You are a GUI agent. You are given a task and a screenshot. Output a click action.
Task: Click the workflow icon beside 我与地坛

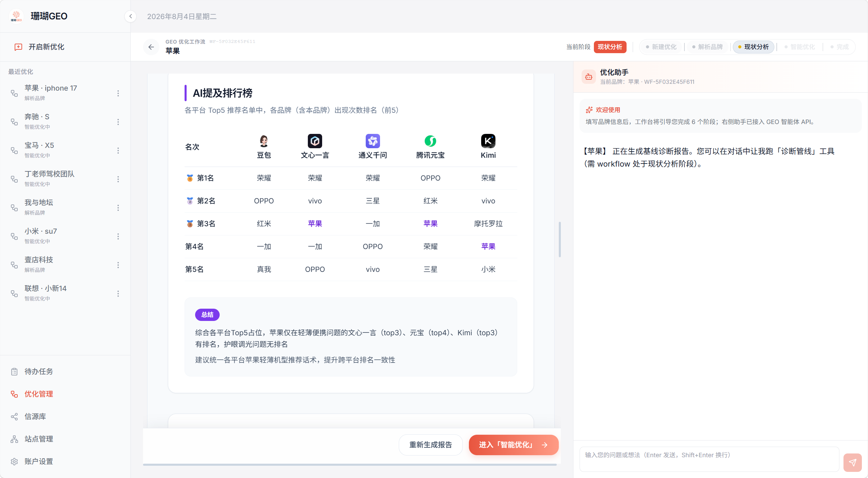[x=14, y=207]
